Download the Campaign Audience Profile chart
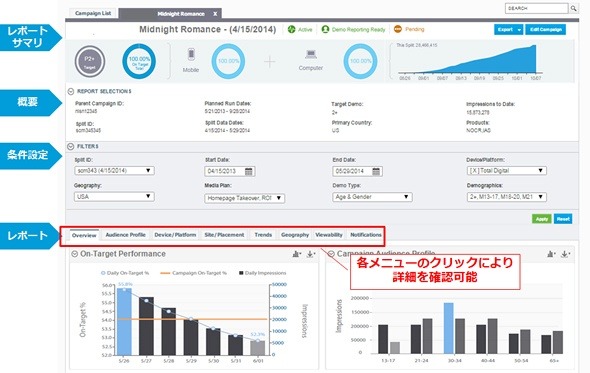 565,254
